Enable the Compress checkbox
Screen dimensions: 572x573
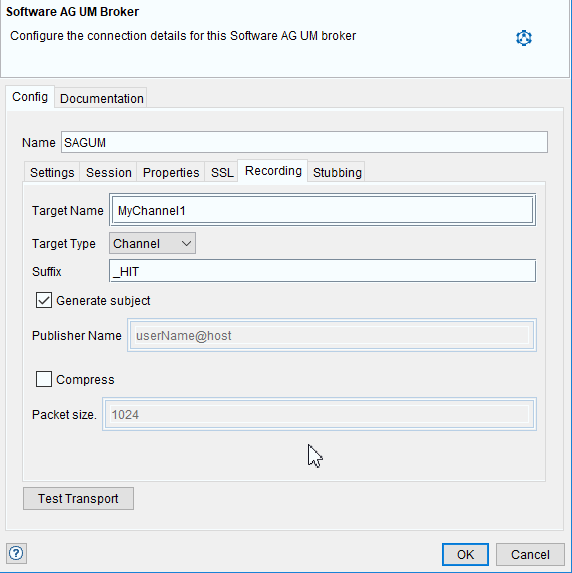coord(44,379)
